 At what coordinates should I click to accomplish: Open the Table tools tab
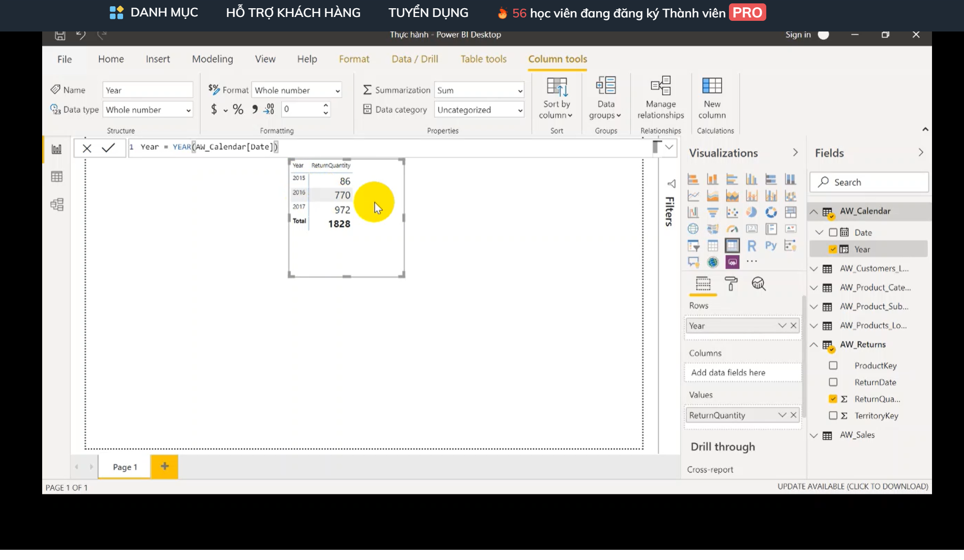tap(483, 59)
